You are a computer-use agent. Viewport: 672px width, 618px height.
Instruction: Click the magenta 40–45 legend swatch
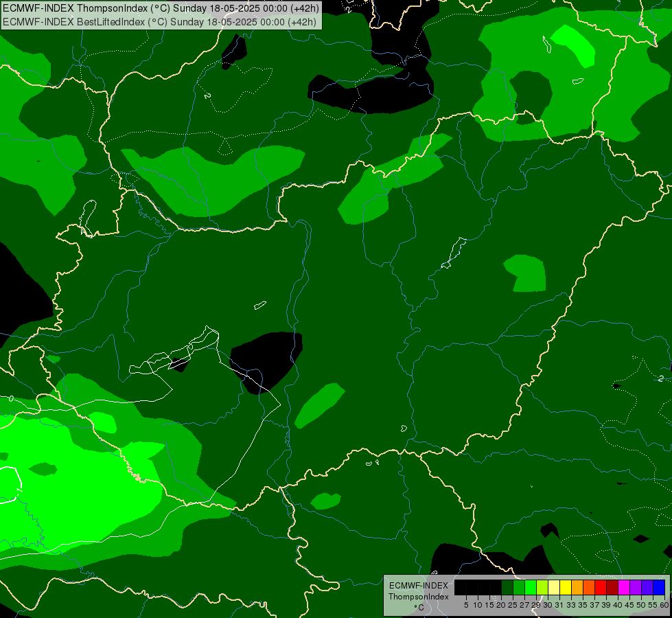point(623,587)
